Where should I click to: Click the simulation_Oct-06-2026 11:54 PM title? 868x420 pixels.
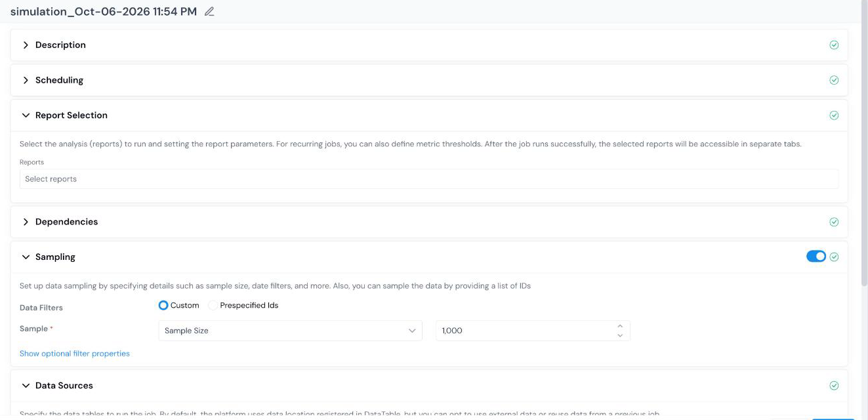(104, 12)
